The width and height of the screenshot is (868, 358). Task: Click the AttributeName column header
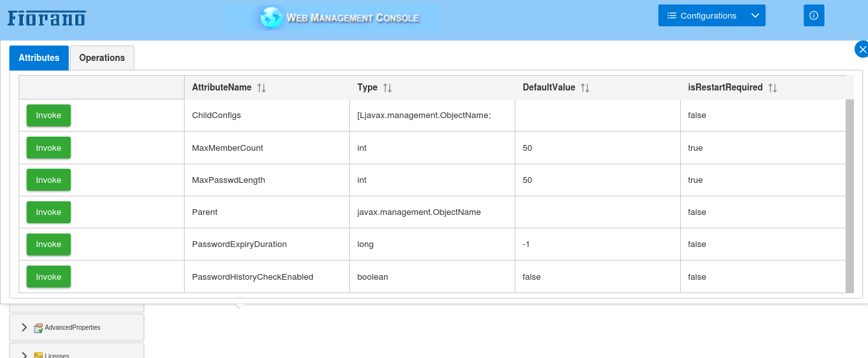click(267, 87)
